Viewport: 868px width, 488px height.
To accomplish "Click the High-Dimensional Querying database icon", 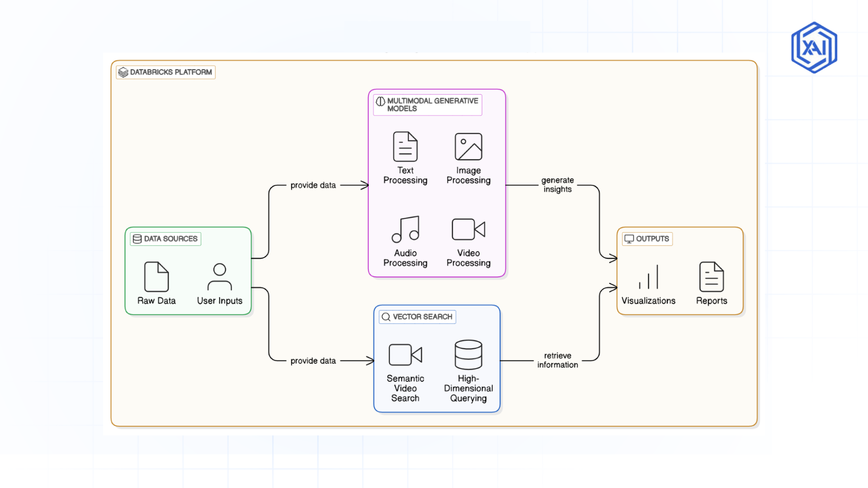I will pyautogui.click(x=468, y=354).
